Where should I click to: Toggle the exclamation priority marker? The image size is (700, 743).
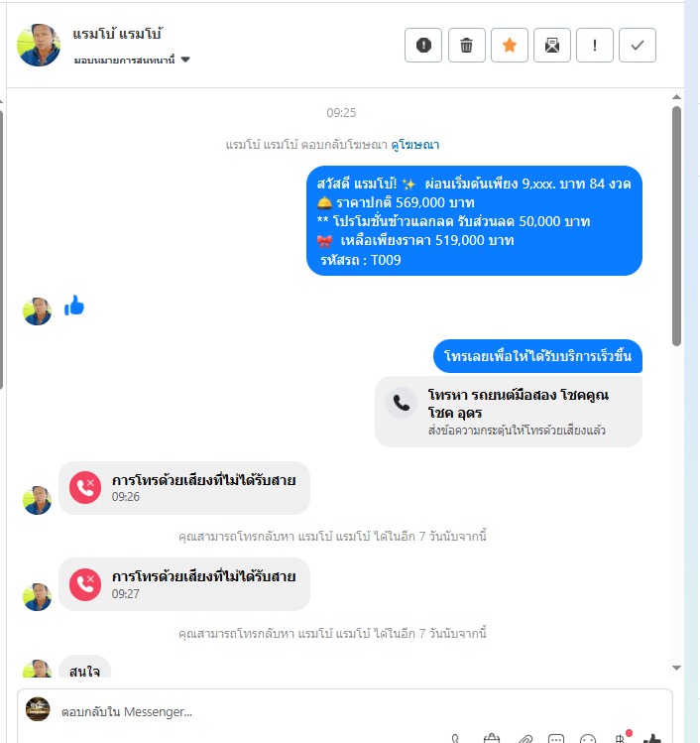click(x=594, y=45)
